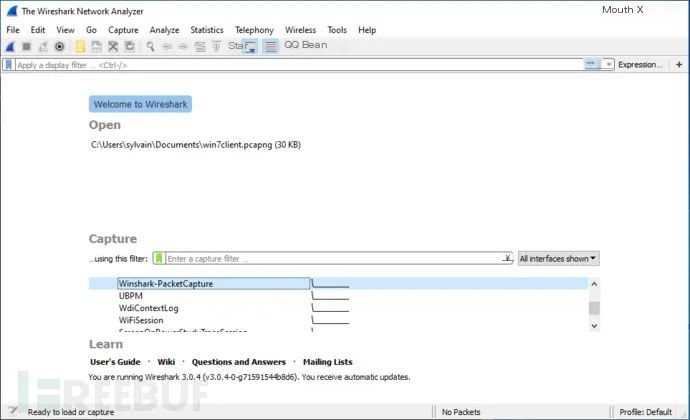Click the stop capture square icon

pyautogui.click(x=26, y=46)
